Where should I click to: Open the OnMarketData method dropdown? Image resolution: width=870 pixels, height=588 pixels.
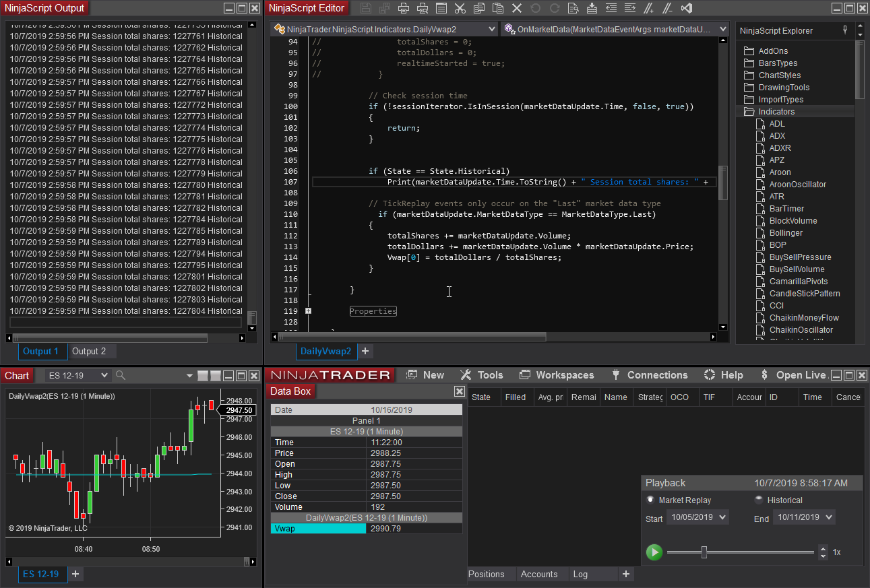722,30
